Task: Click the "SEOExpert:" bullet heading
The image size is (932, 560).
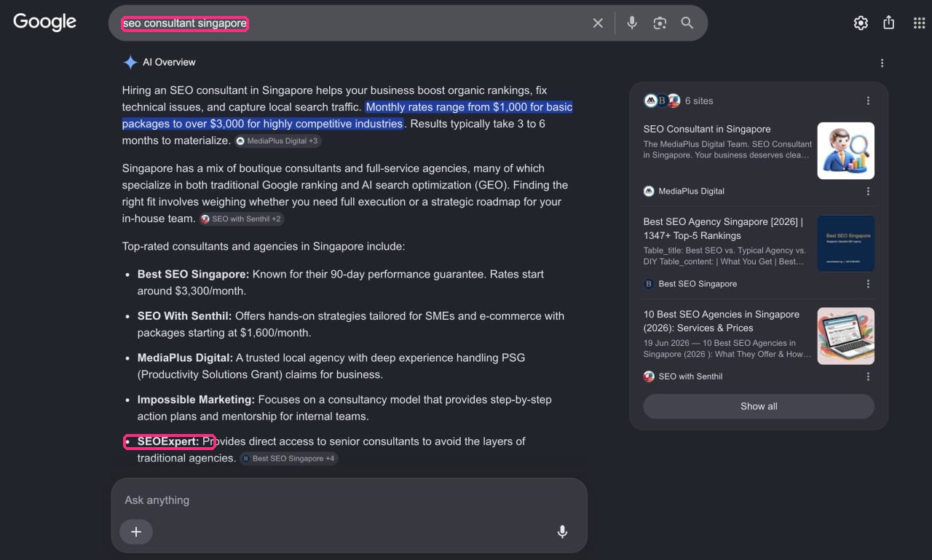Action: [x=168, y=441]
